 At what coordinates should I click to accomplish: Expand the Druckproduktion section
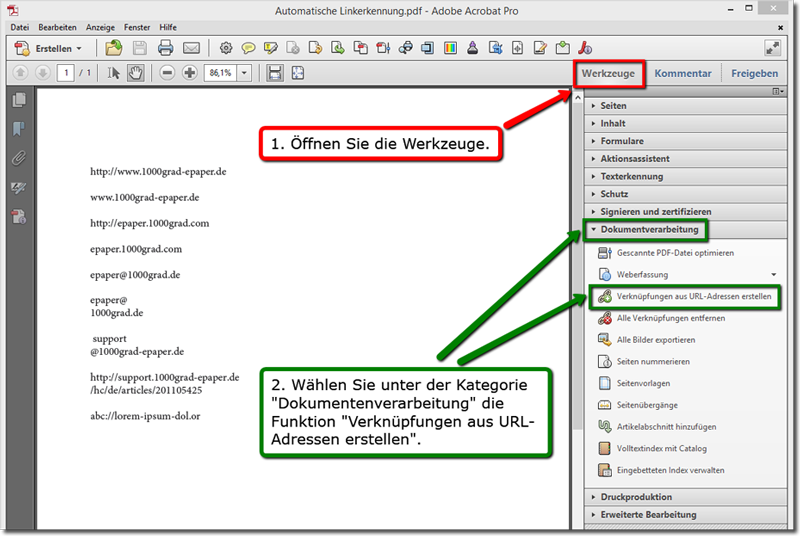(685, 497)
